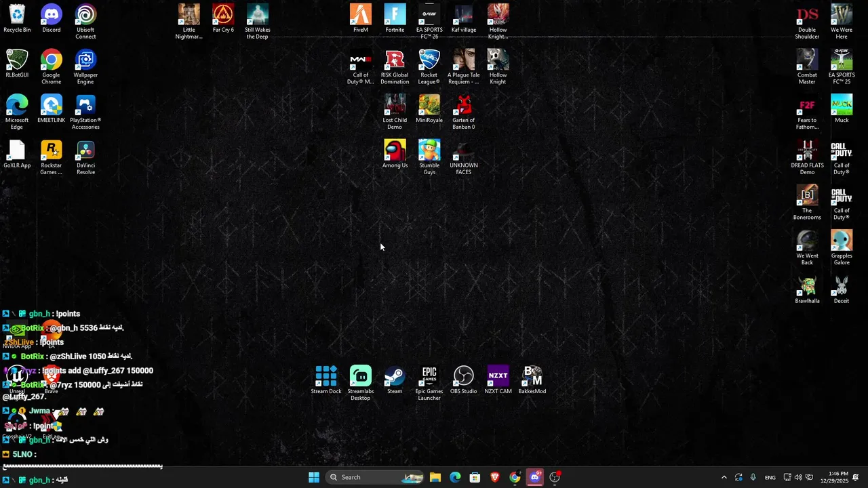Select Double Shoulder desktop icon
Screen dimensions: 868x488
[x=807, y=22]
